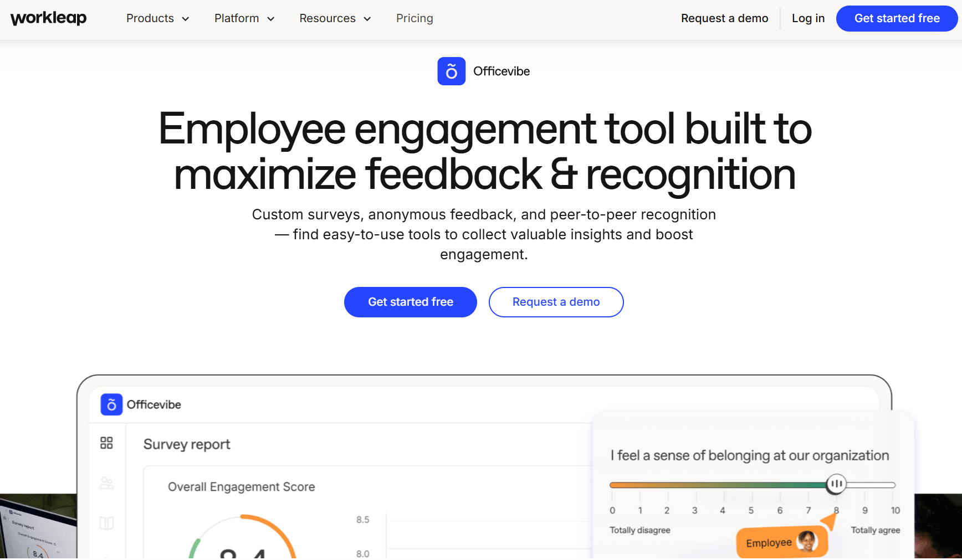962x560 pixels.
Task: Click the Log in link
Action: click(x=808, y=18)
